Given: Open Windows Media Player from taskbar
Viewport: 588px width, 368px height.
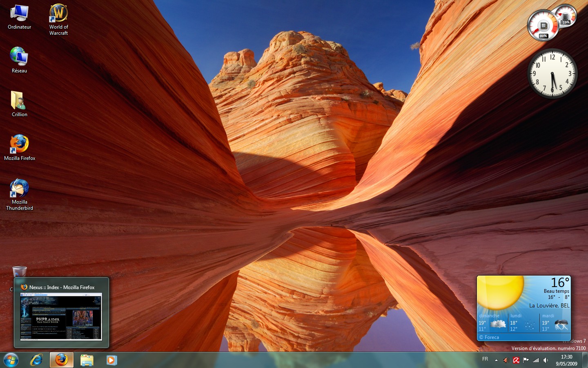Looking at the screenshot, I should [x=111, y=360].
